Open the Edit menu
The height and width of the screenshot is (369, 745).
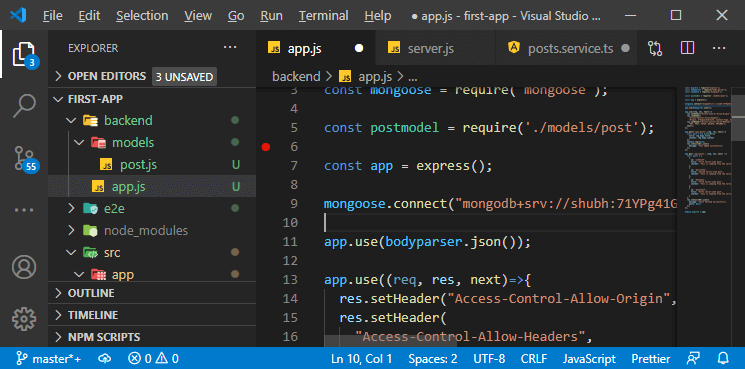[x=89, y=16]
